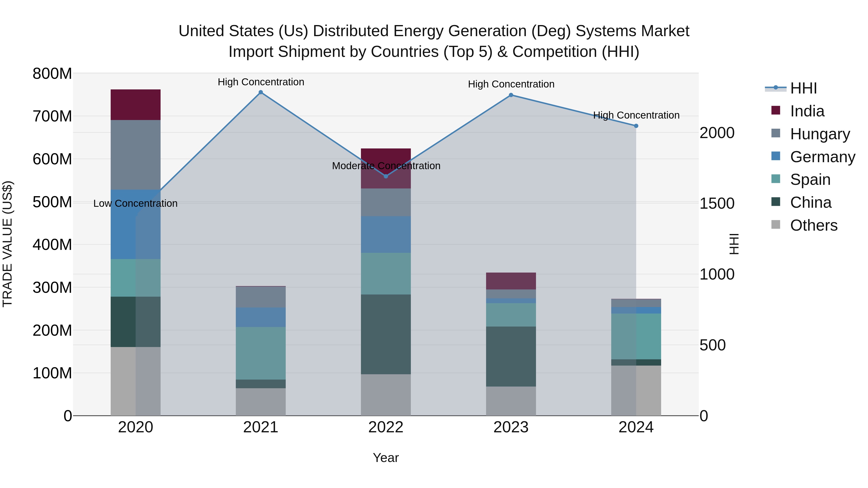Click the Others segment of 2022 bar
The height and width of the screenshot is (488, 868).
tap(386, 395)
